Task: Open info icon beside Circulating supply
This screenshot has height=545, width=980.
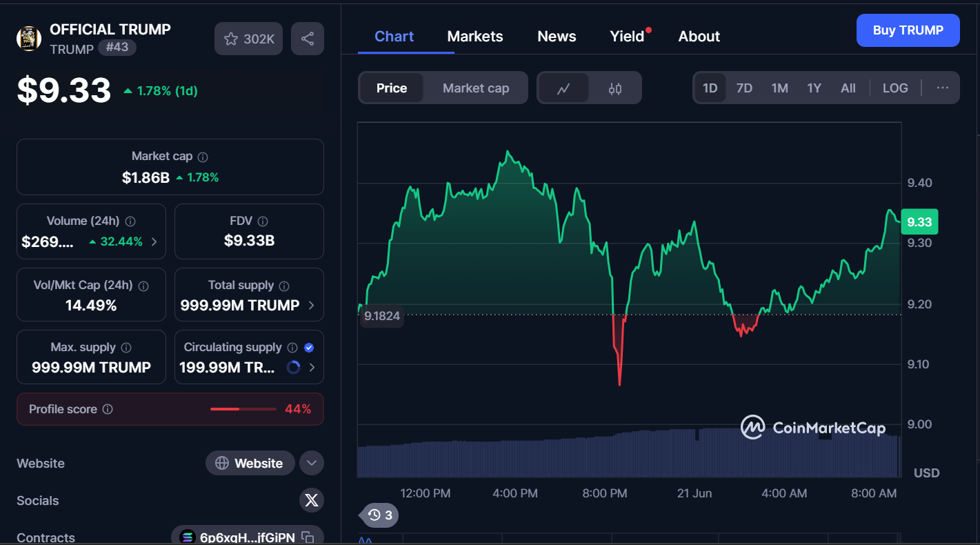Action: [292, 348]
